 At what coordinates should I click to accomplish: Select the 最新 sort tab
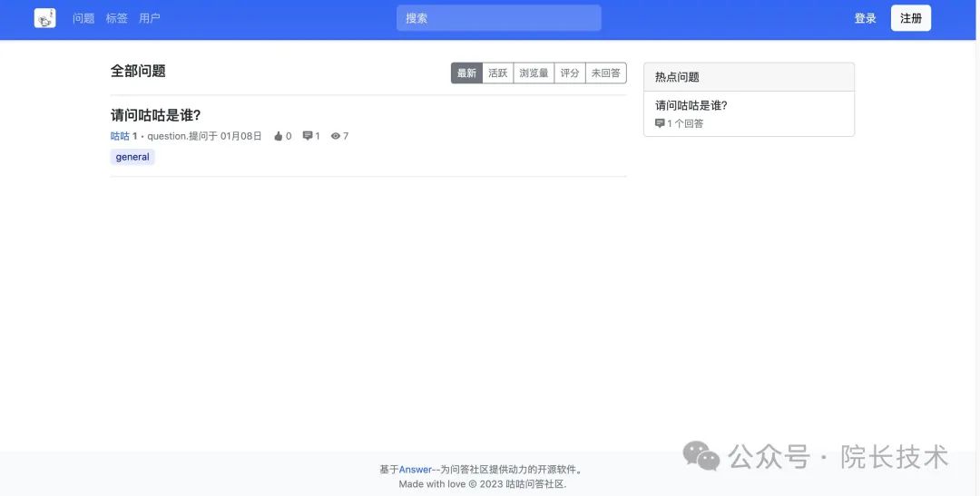[467, 73]
